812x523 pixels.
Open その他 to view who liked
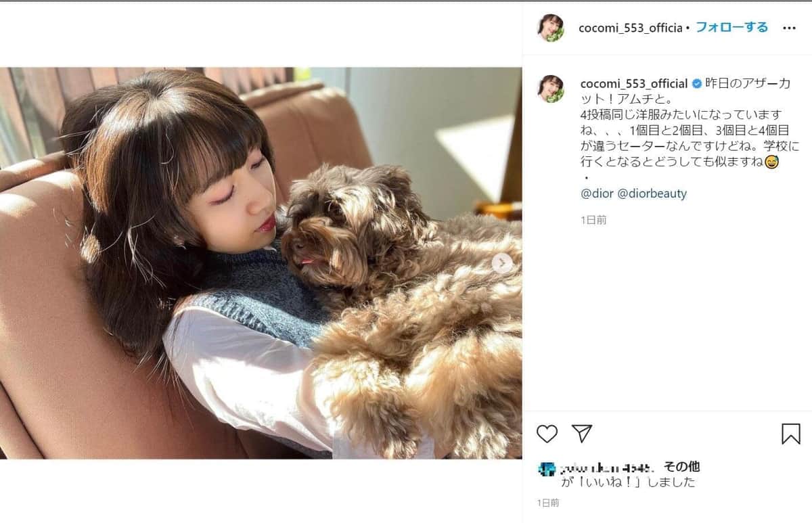point(681,467)
